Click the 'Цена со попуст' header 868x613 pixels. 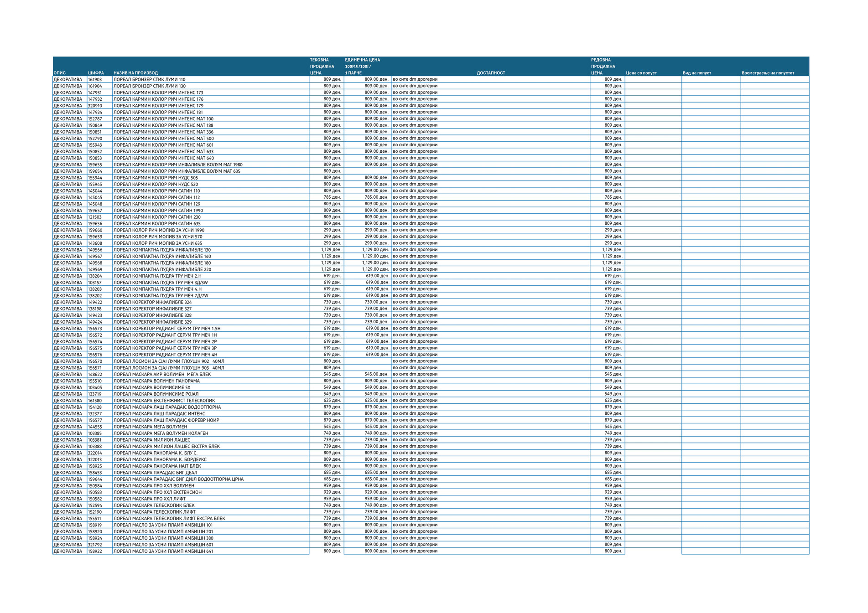641,73
